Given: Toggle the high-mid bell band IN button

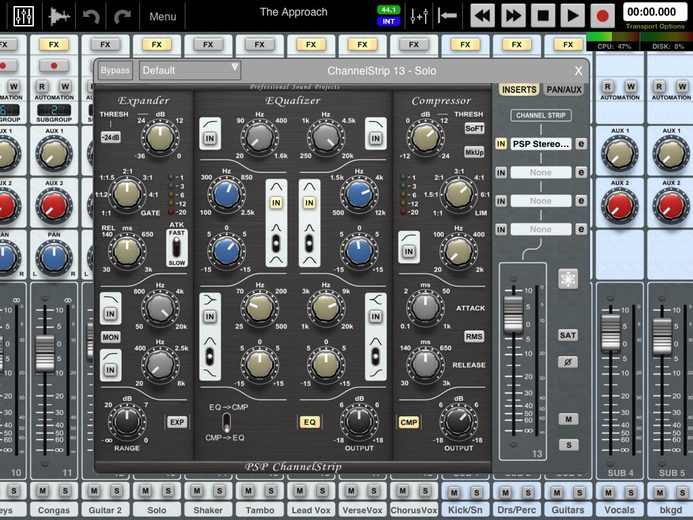Looking at the screenshot, I should [x=309, y=203].
